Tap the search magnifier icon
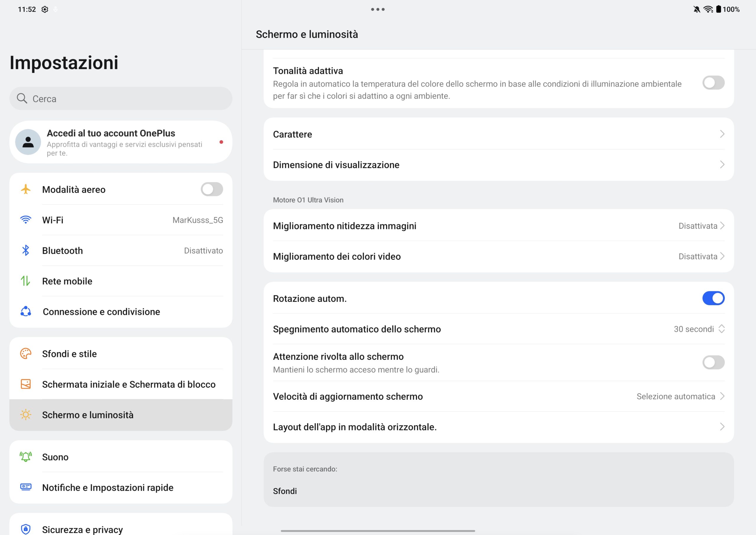 pyautogui.click(x=22, y=98)
